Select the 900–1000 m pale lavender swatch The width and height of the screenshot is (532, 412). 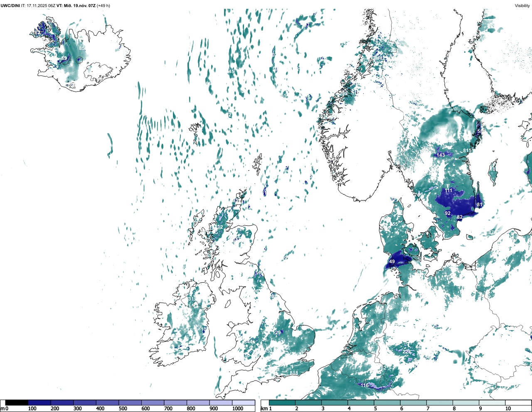coord(221,402)
